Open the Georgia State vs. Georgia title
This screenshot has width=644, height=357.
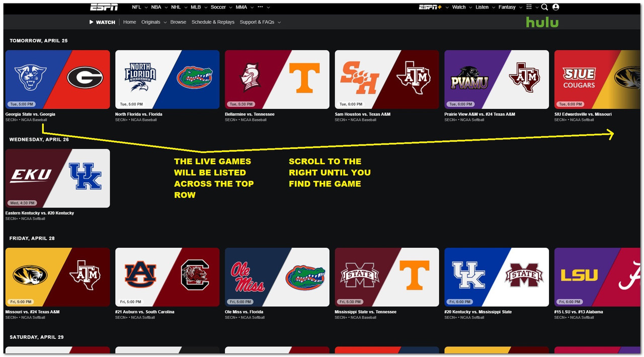pyautogui.click(x=30, y=114)
